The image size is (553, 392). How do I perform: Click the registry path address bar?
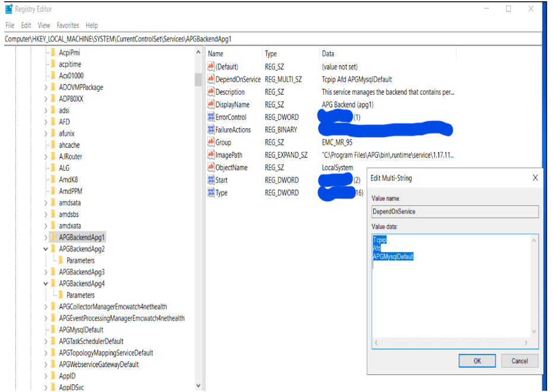coord(273,39)
